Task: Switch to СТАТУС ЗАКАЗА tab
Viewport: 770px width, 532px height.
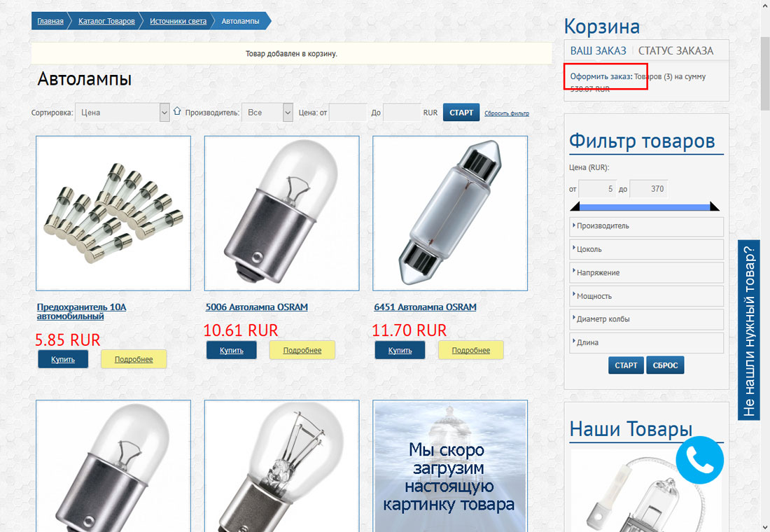Action: tap(675, 50)
